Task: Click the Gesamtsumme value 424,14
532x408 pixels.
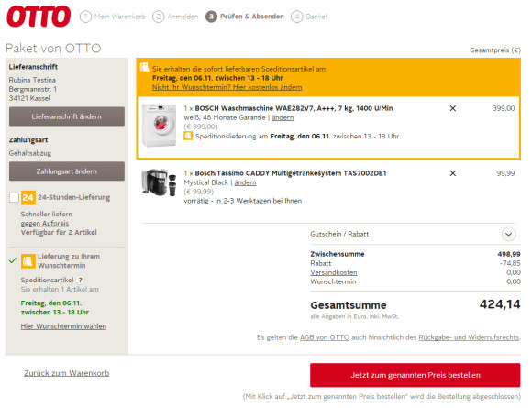Action: [x=500, y=304]
